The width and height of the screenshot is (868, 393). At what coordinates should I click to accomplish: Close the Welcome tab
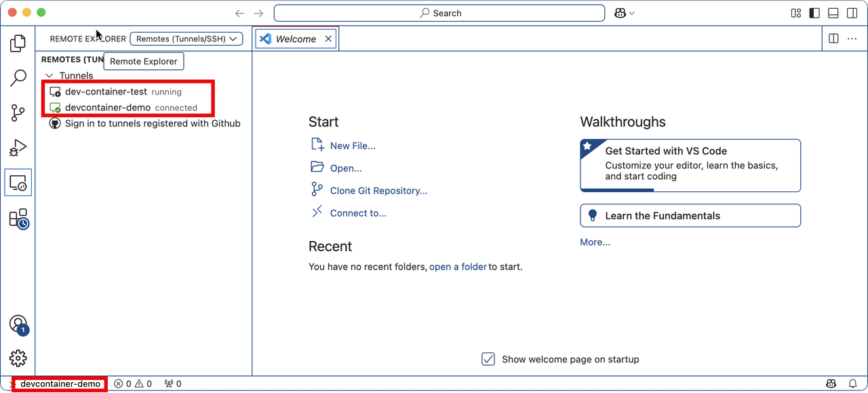pyautogui.click(x=328, y=39)
